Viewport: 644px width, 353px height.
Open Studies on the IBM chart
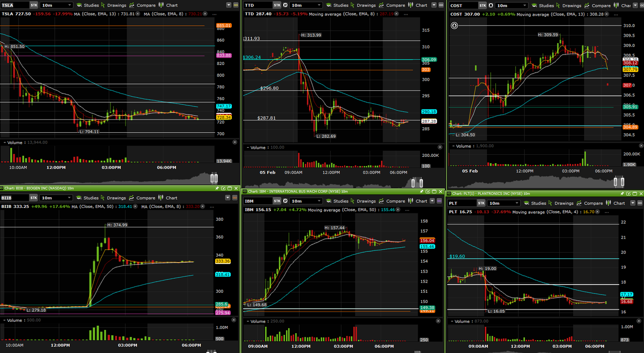[338, 201]
